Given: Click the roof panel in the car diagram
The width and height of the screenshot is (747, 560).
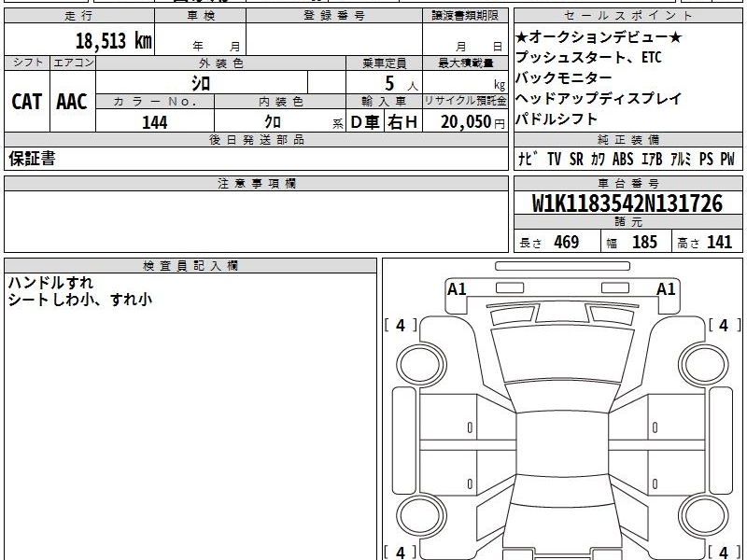Looking at the screenshot, I should 562,444.
